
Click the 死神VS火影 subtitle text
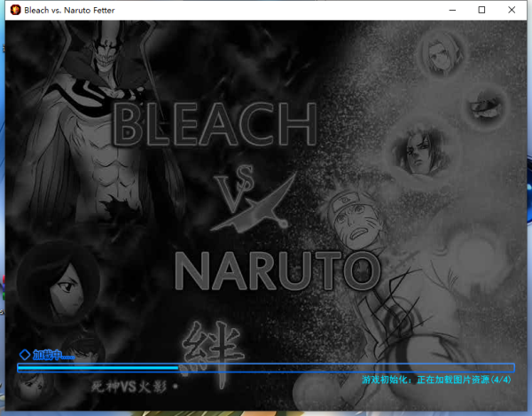[x=129, y=387]
